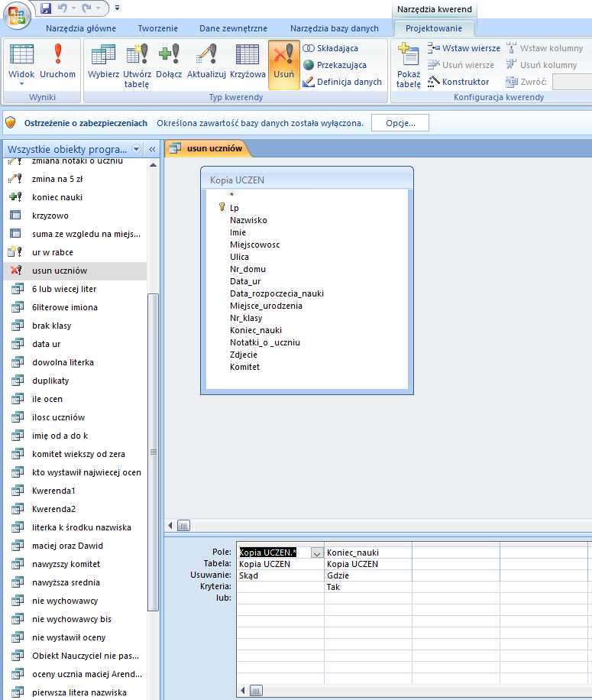Expand the field dropdown for Kopia UCZEN.*
The height and width of the screenshot is (700, 592).
pos(316,553)
